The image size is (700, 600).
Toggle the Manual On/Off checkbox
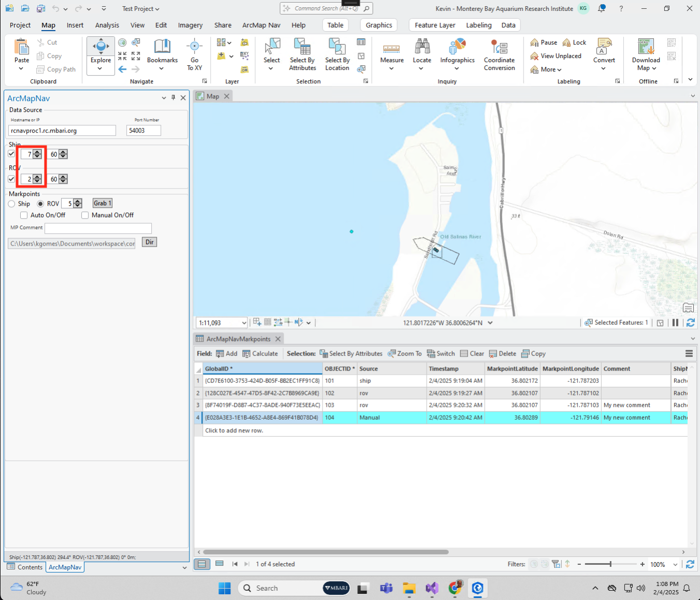[85, 215]
